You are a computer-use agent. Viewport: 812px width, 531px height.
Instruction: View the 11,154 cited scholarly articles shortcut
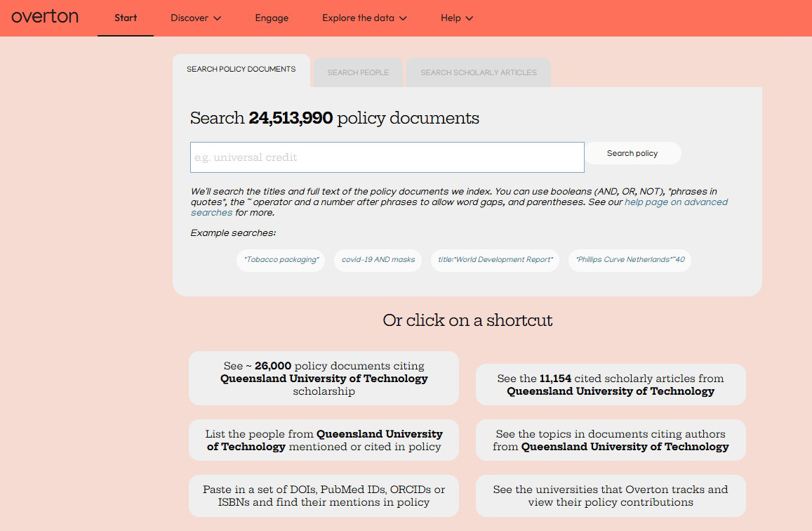pyautogui.click(x=610, y=384)
